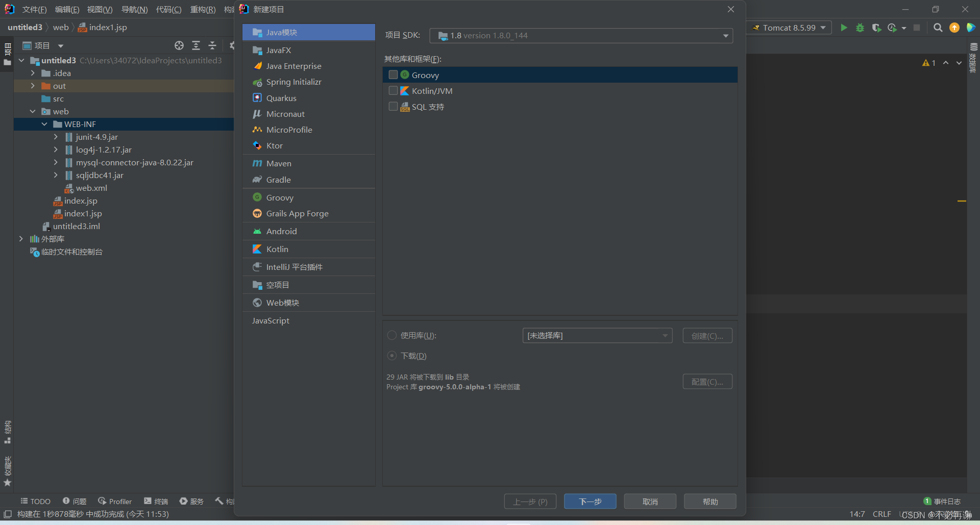This screenshot has height=525, width=980.
Task: Open the 文件(F) menu
Action: coord(34,9)
